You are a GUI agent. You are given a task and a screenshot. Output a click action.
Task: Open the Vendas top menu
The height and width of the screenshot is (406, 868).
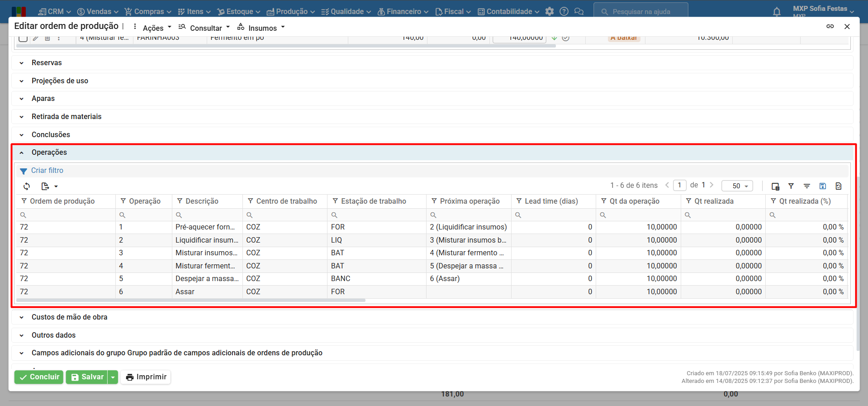[x=98, y=12]
